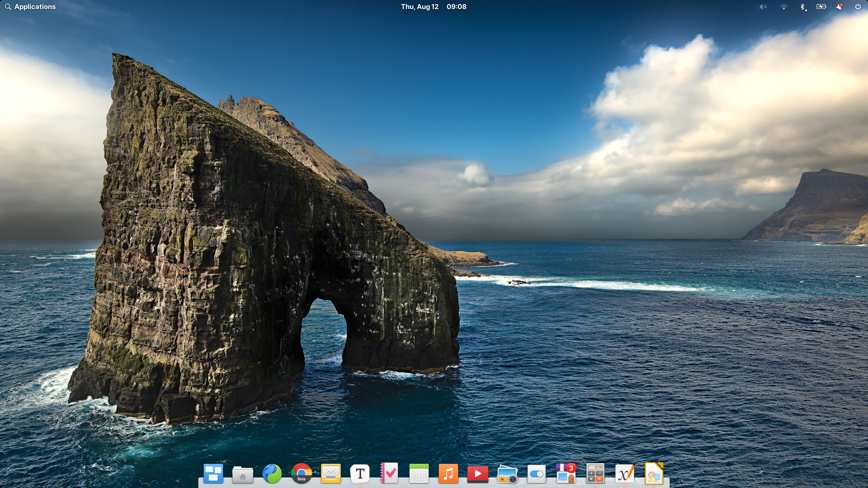This screenshot has height=488, width=868.
Task: Open System Settings from the dock
Action: pyautogui.click(x=537, y=474)
